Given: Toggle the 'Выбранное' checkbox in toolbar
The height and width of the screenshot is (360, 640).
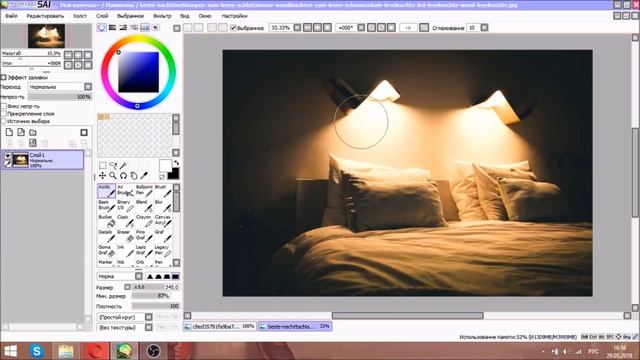Looking at the screenshot, I should click(x=233, y=28).
